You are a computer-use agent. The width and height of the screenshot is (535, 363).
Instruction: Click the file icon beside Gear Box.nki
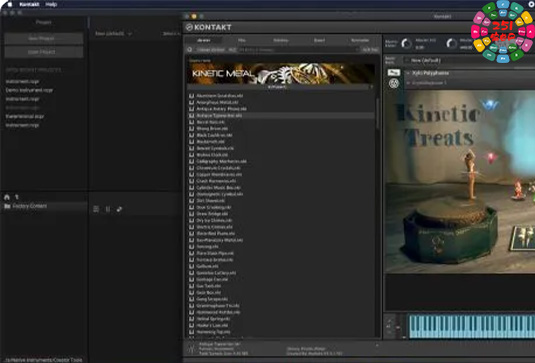click(x=191, y=293)
